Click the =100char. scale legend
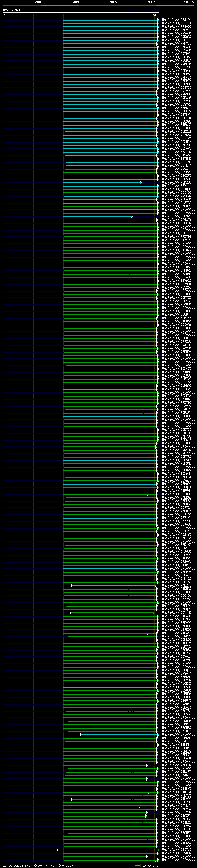197x868 pixels. pyautogui.click(x=146, y=866)
